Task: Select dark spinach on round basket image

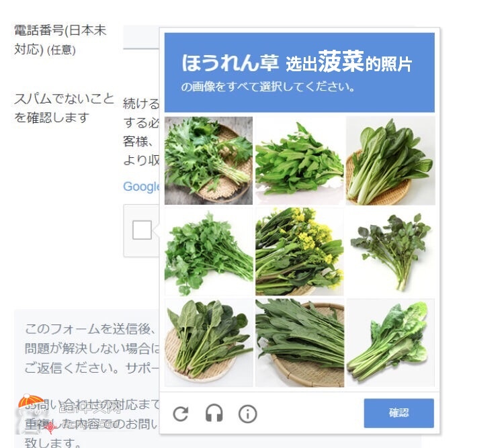Action: pyautogui.click(x=208, y=343)
